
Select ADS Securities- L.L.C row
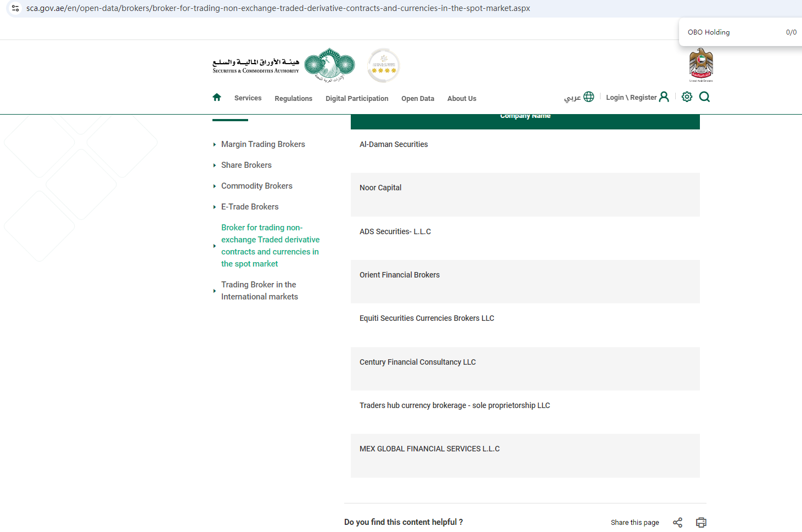pos(525,238)
